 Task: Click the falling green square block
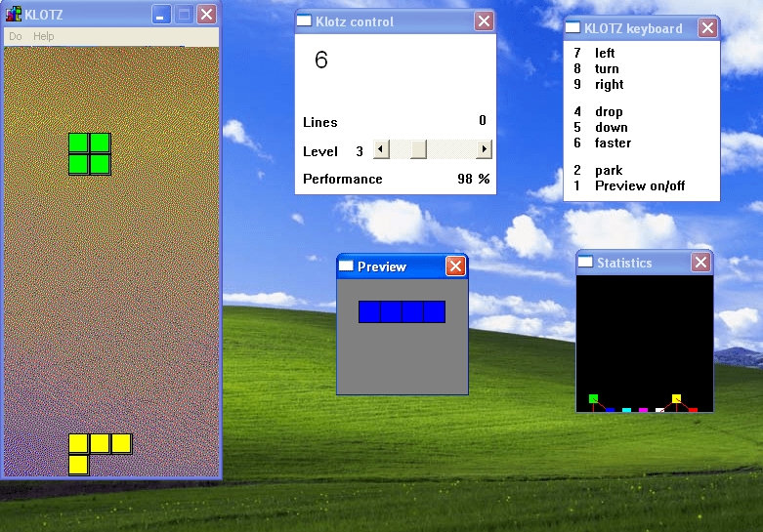tap(89, 153)
